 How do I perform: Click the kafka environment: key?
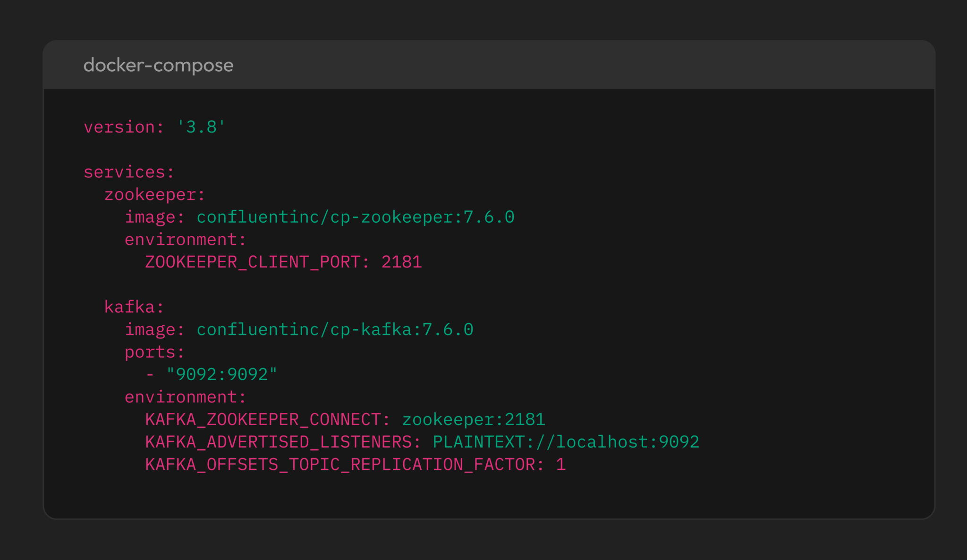click(185, 396)
